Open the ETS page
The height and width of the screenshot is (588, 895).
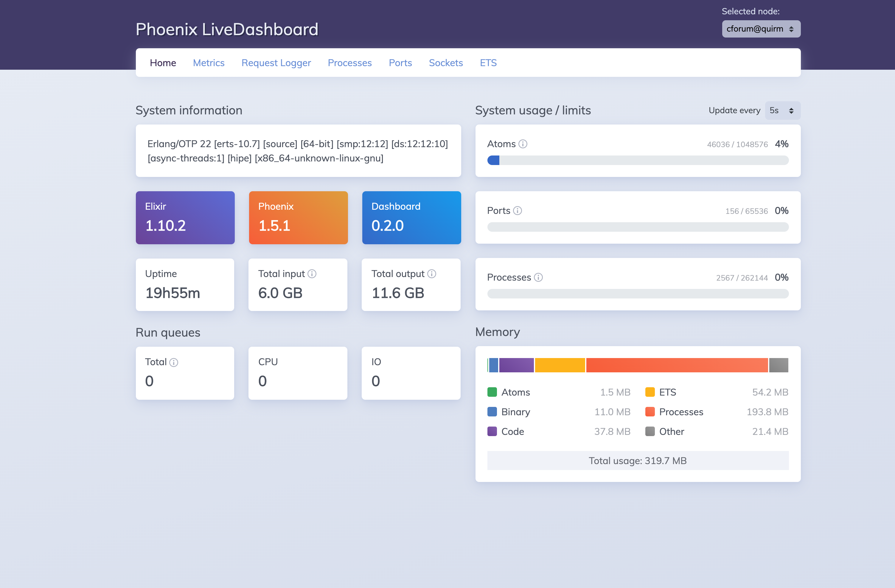488,63
